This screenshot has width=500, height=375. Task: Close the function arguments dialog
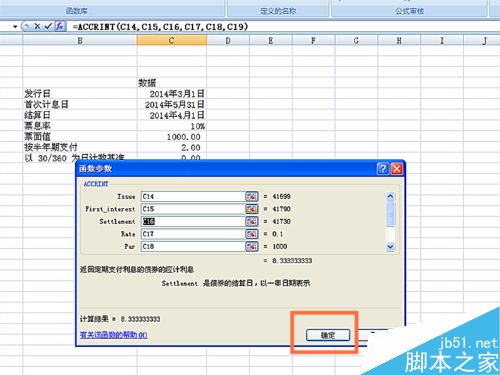click(397, 169)
